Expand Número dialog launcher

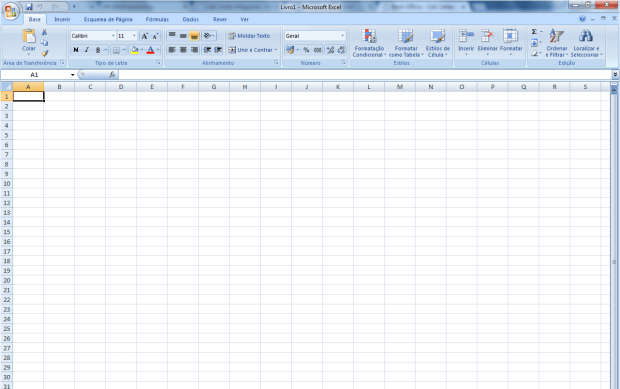344,63
